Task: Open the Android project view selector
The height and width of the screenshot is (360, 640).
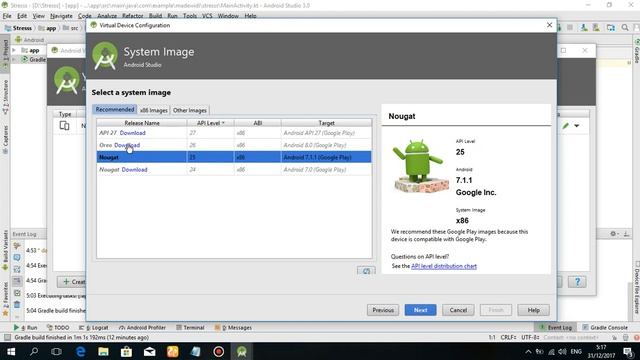Action: (x=29, y=40)
